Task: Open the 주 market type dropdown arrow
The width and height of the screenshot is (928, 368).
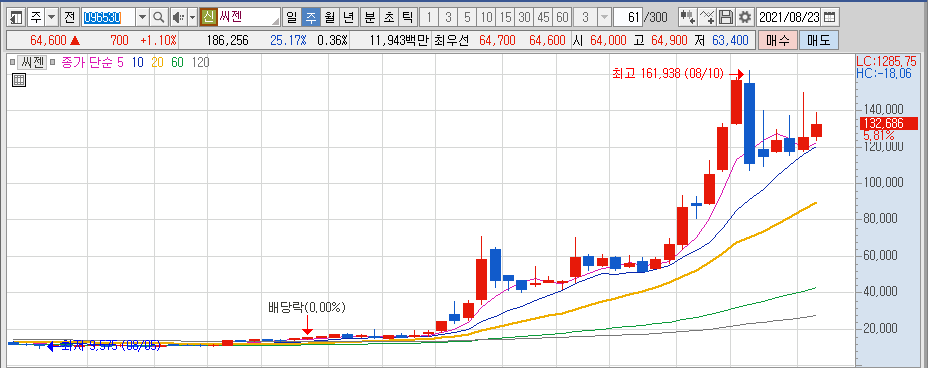Action: coord(51,17)
